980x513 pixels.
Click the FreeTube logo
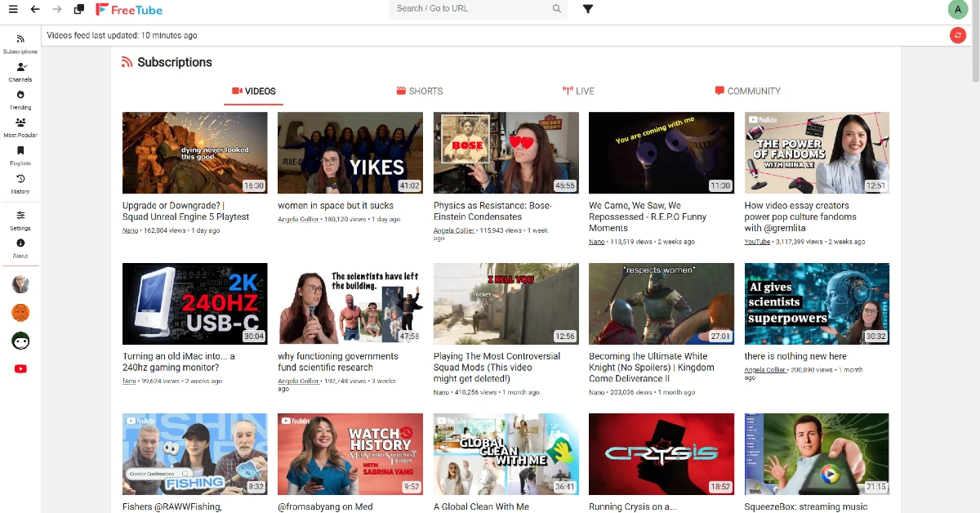(129, 10)
